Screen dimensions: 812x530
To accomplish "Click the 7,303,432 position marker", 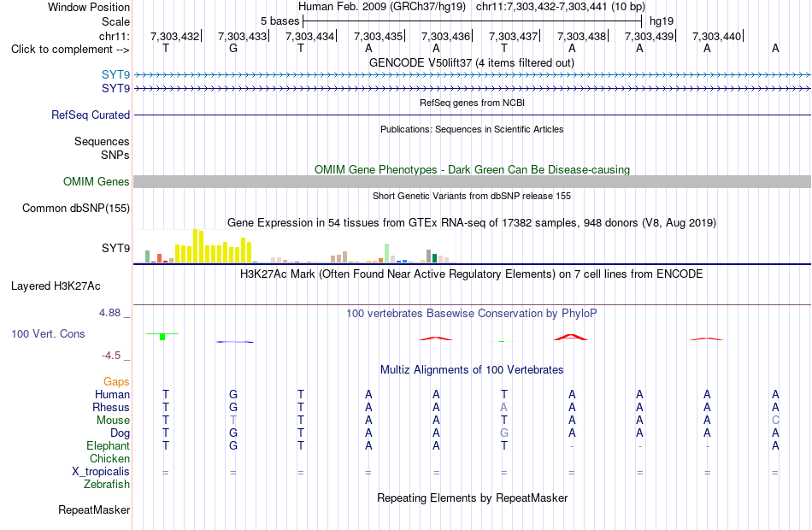I will point(174,36).
